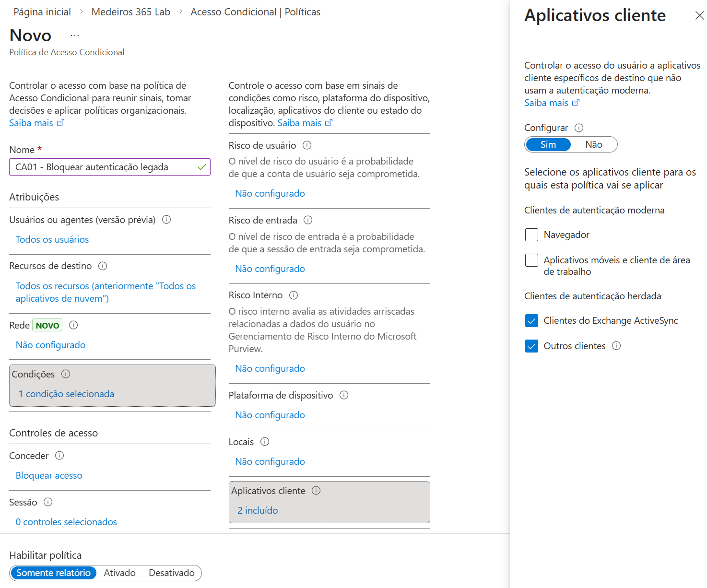Open Bloquear acesso grant settings

point(49,475)
